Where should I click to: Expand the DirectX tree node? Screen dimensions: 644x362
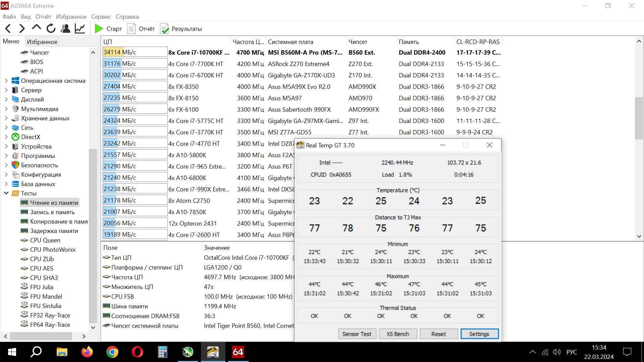coord(6,137)
